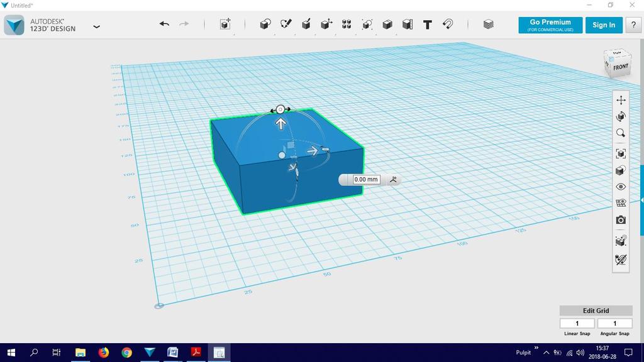The width and height of the screenshot is (644, 362).
Task: Toggle the Snap magnet tool
Action: [x=448, y=25]
